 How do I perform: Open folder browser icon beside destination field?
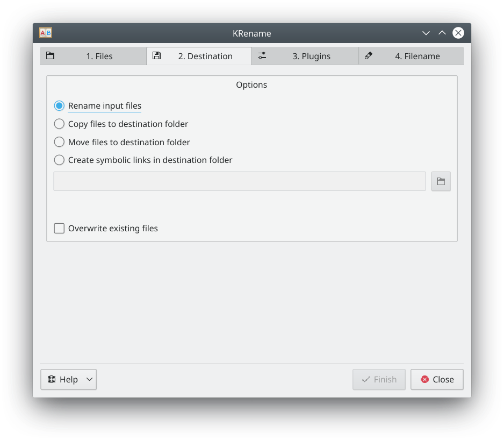coord(441,181)
